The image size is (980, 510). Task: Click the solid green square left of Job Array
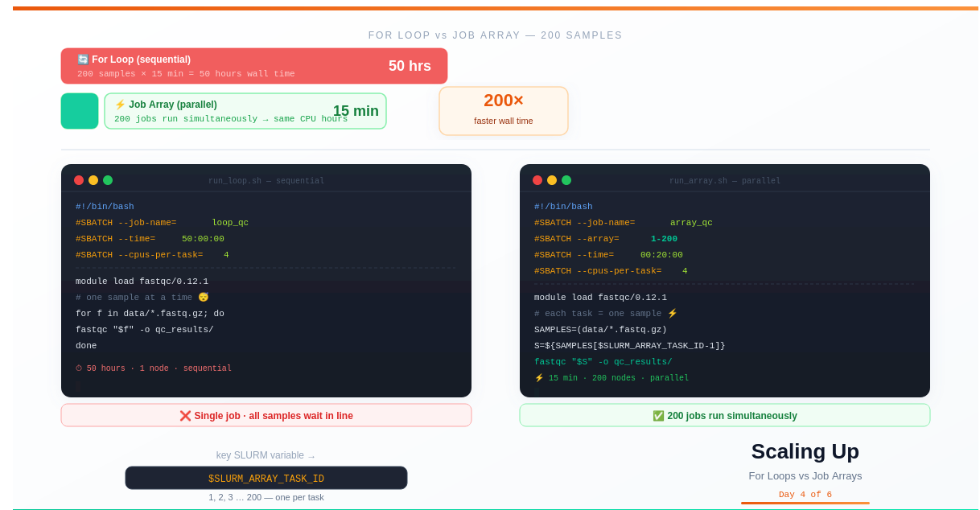80,111
